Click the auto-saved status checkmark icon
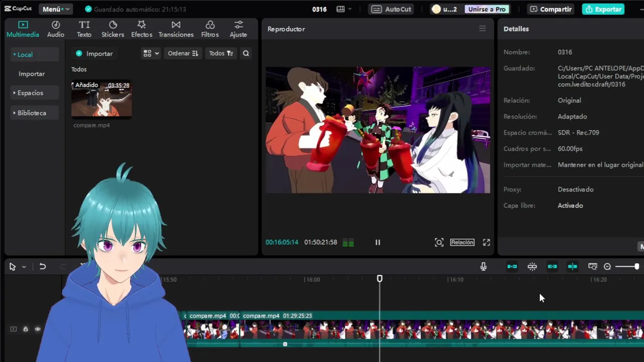644x362 pixels. [x=89, y=9]
